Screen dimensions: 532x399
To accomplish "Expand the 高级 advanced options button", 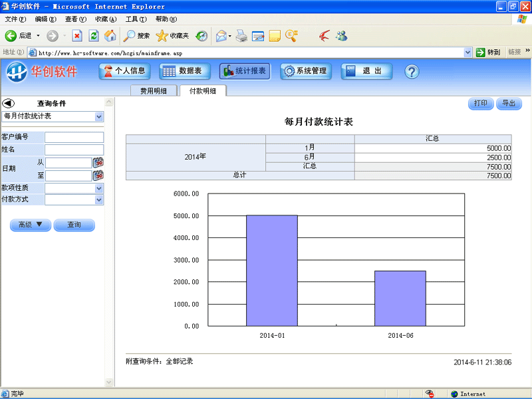I will pyautogui.click(x=31, y=225).
